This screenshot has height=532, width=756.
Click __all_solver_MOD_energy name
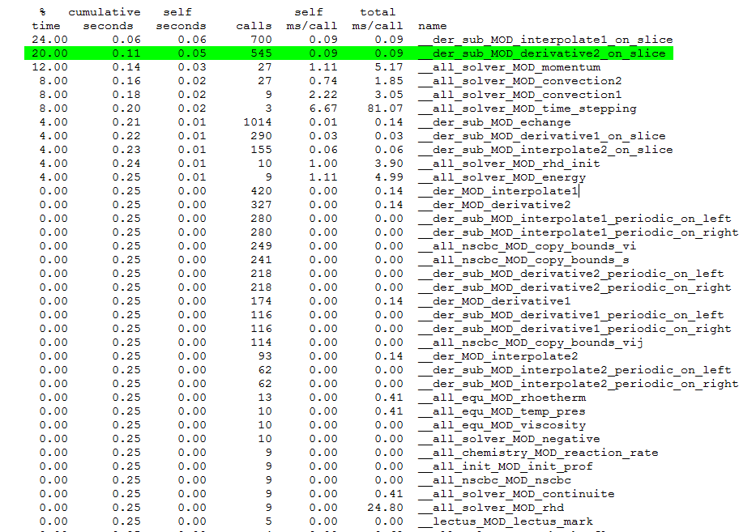[x=502, y=177]
